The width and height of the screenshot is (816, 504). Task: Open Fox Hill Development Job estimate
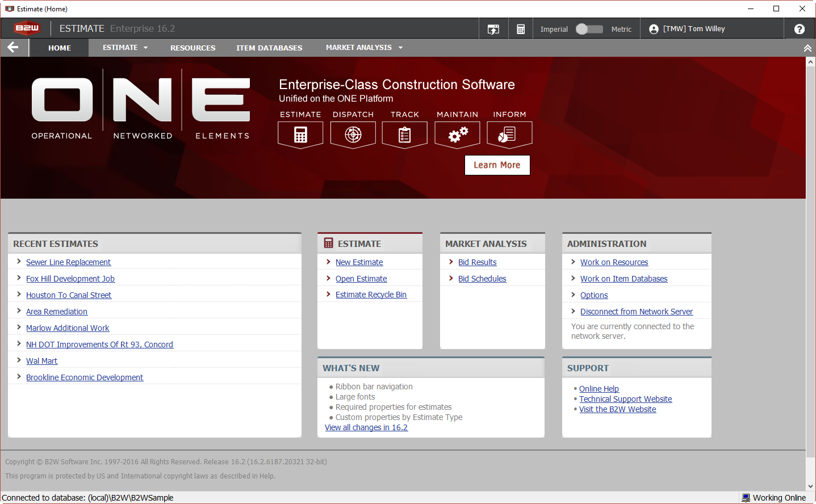coord(70,279)
